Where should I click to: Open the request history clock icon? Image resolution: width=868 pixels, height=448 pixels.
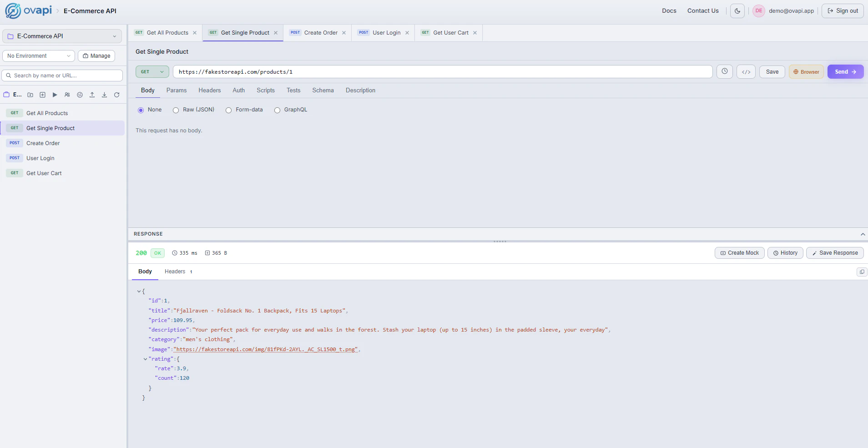725,71
